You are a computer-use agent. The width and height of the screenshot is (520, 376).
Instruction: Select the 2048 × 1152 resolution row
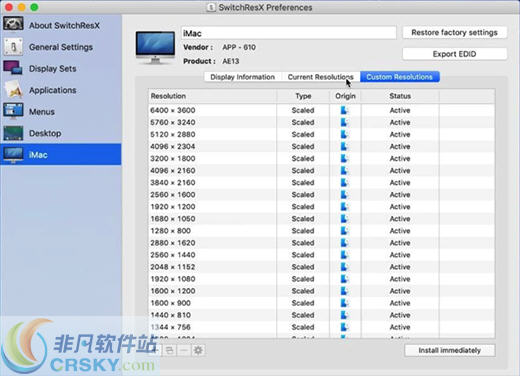click(x=321, y=267)
